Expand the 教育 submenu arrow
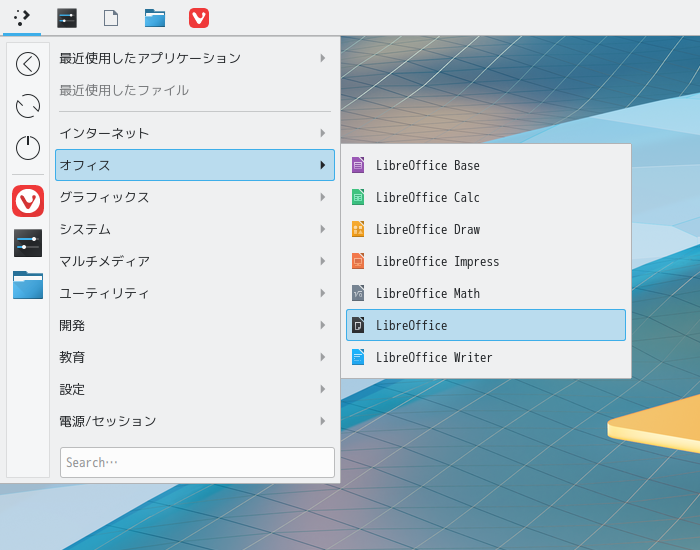Image resolution: width=700 pixels, height=550 pixels. pyautogui.click(x=323, y=357)
